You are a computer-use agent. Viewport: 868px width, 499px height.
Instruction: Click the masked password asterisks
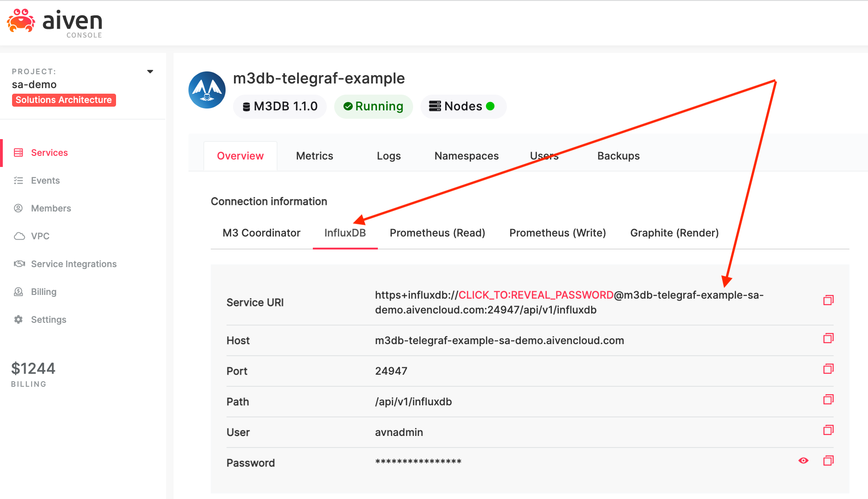[x=418, y=462]
